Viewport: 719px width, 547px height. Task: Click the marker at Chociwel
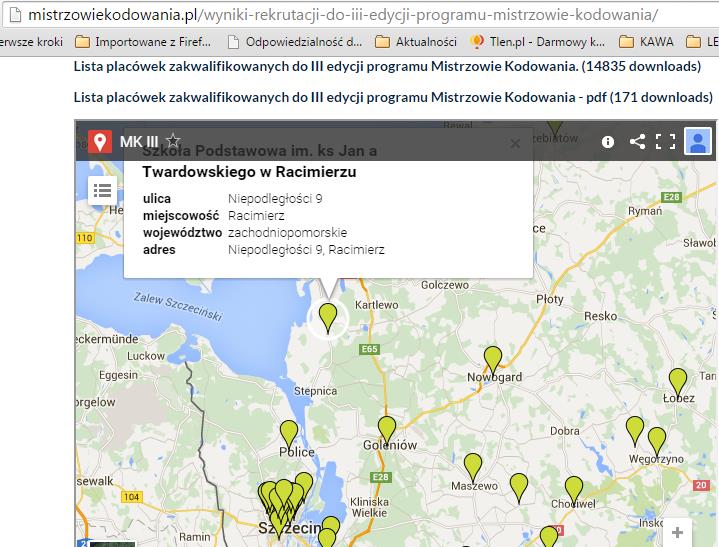click(x=574, y=490)
